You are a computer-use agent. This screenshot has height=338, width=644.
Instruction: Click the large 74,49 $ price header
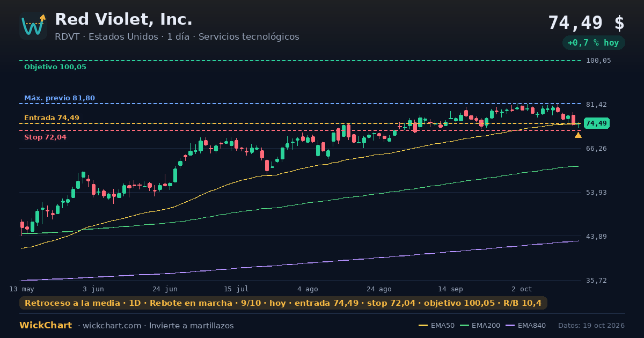pyautogui.click(x=586, y=23)
